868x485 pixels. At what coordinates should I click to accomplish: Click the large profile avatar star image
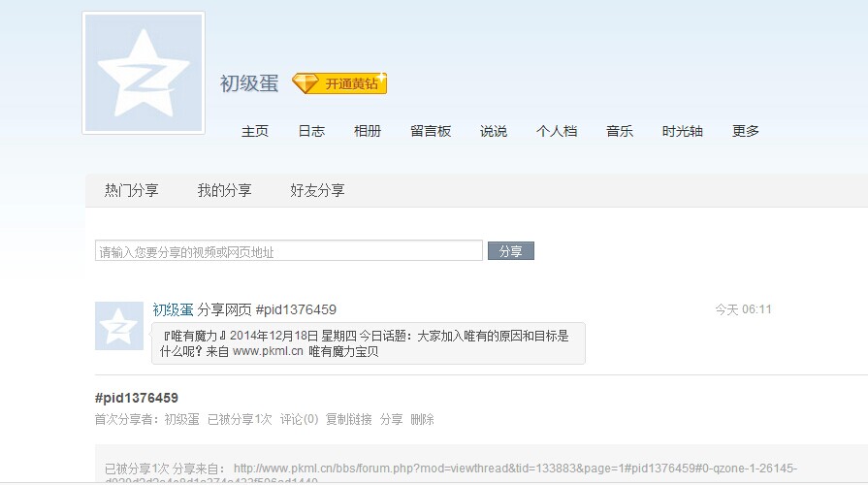pos(144,73)
